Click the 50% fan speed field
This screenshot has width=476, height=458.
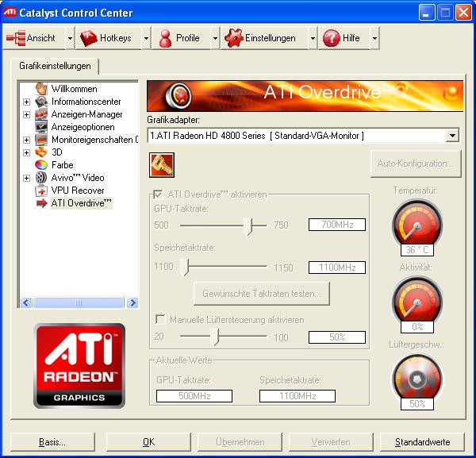[x=337, y=337]
